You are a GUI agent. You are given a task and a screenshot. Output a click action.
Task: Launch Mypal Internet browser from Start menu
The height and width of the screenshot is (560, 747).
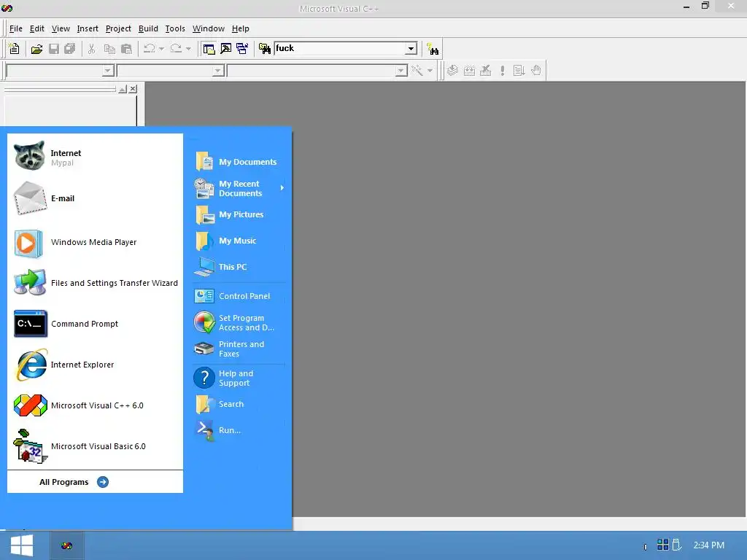pos(96,156)
